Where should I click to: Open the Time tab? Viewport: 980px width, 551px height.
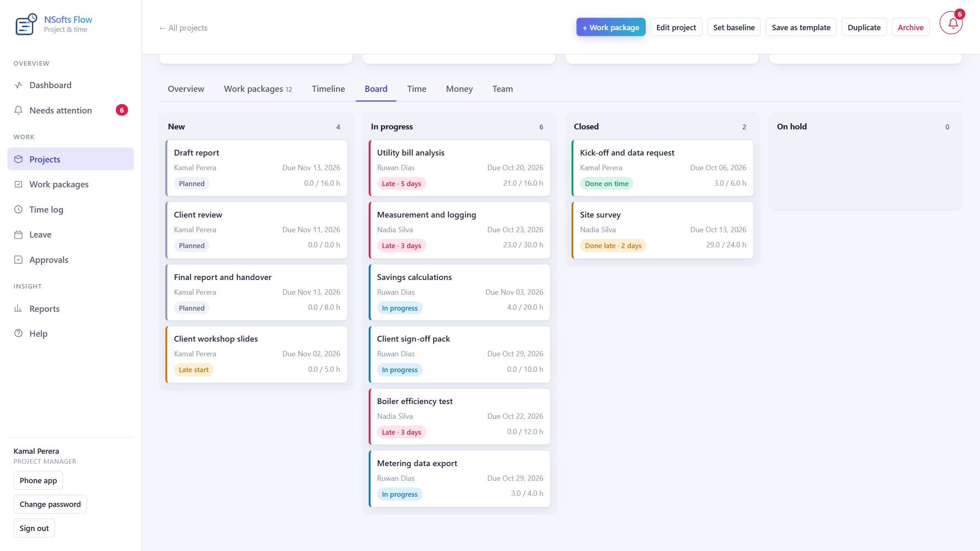416,89
